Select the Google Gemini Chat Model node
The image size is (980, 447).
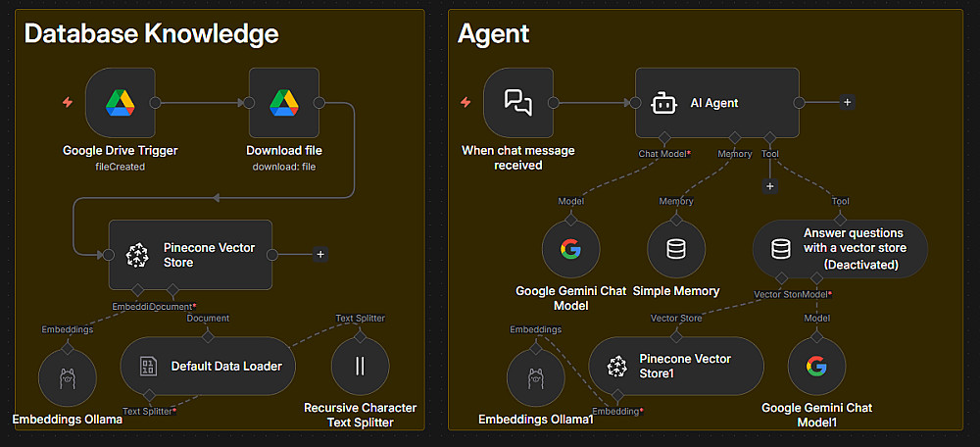click(570, 249)
